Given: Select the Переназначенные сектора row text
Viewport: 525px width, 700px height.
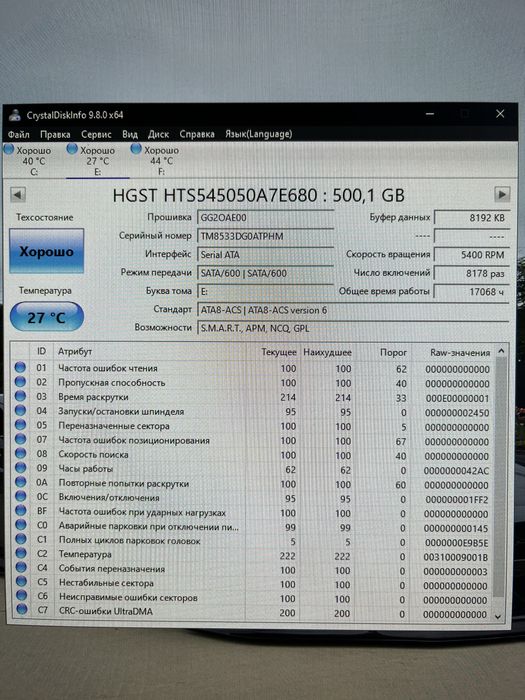Looking at the screenshot, I should (114, 426).
